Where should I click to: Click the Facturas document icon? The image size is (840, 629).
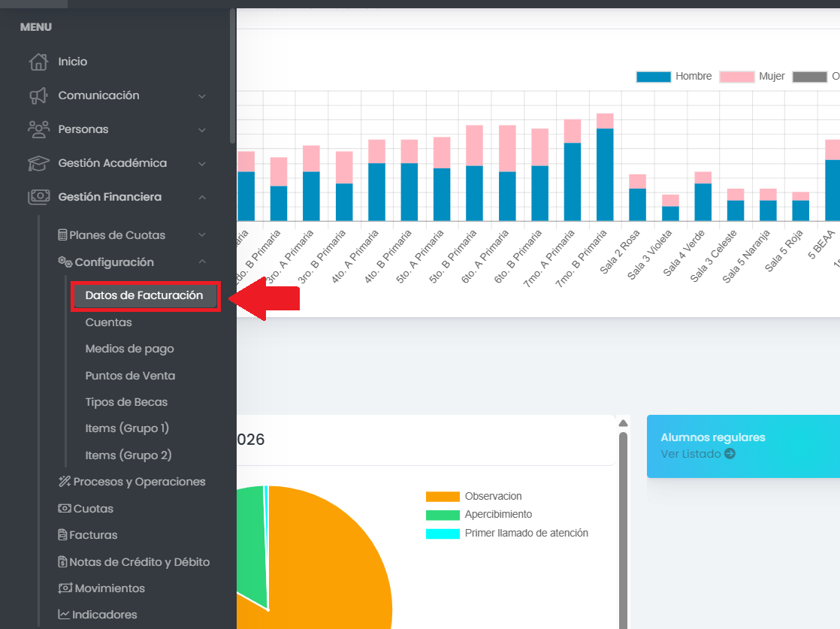[x=62, y=534]
